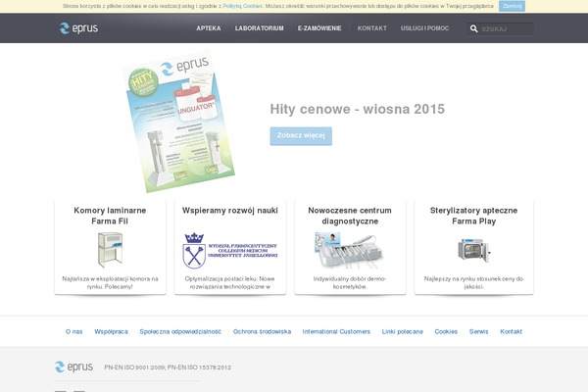Select the E-ZAMÓWIENIE menu item
Screen dimensions: 588x392
click(x=319, y=28)
